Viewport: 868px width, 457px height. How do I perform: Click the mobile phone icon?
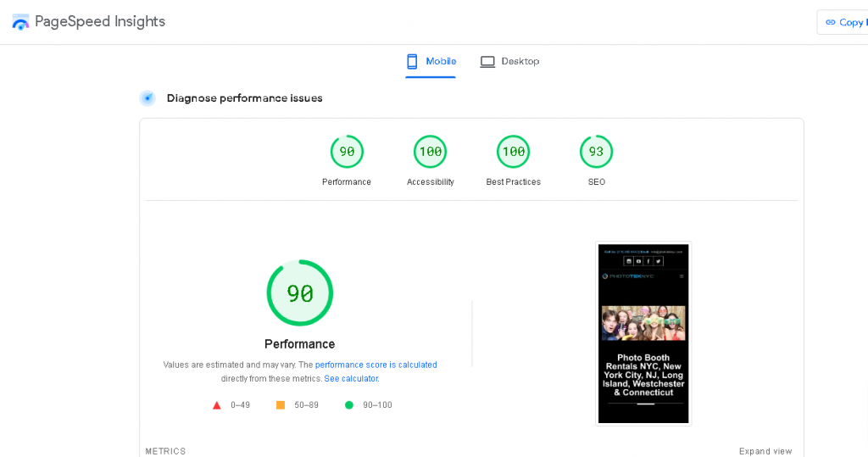coord(412,62)
